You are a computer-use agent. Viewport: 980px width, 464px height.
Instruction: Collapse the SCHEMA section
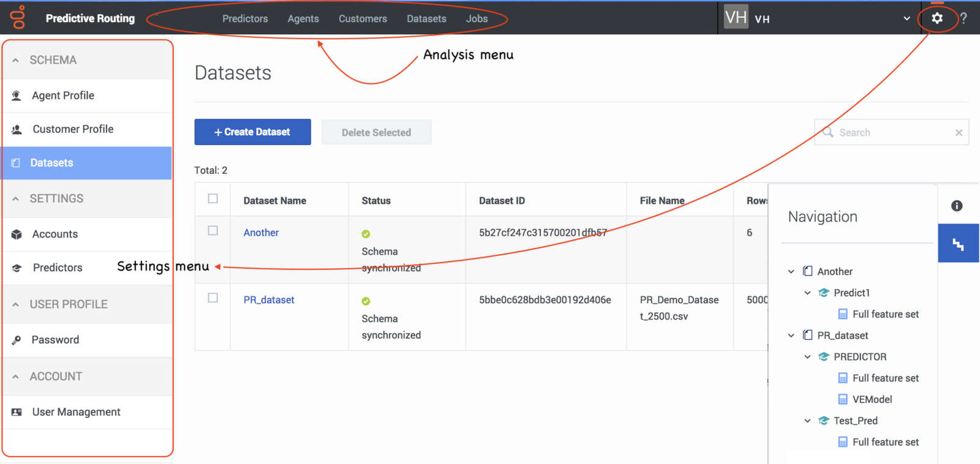16,60
